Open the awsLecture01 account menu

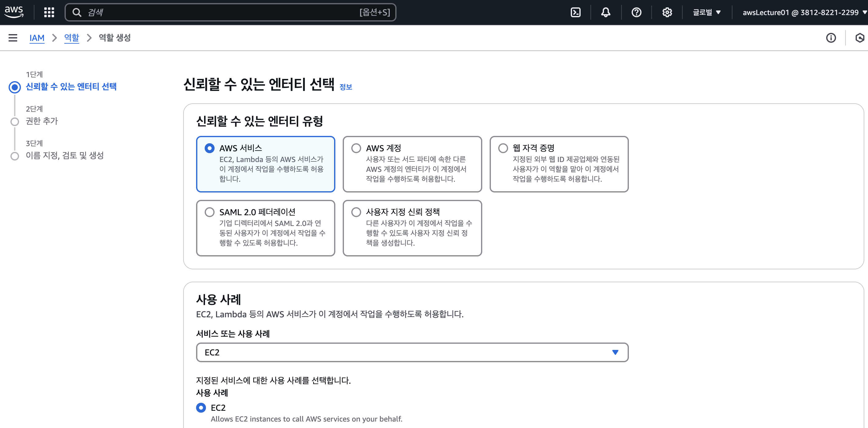tap(804, 13)
